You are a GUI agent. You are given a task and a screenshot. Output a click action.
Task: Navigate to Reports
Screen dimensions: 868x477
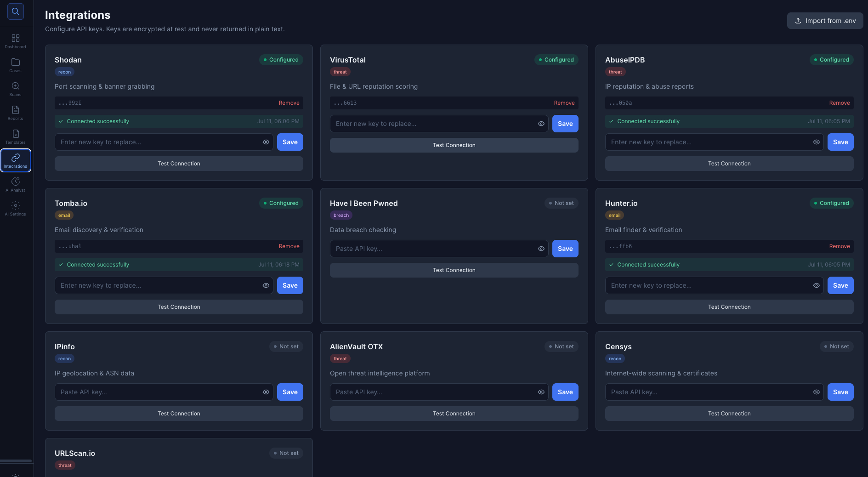pos(16,113)
